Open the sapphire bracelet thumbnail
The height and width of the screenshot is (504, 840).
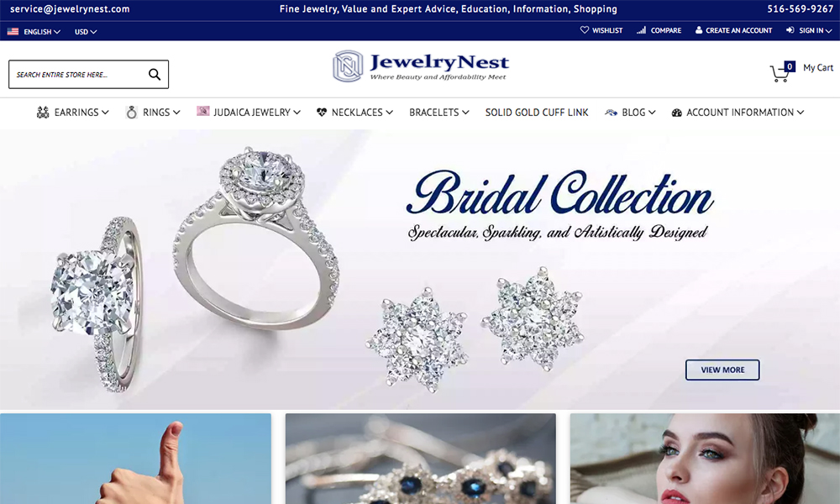click(421, 459)
